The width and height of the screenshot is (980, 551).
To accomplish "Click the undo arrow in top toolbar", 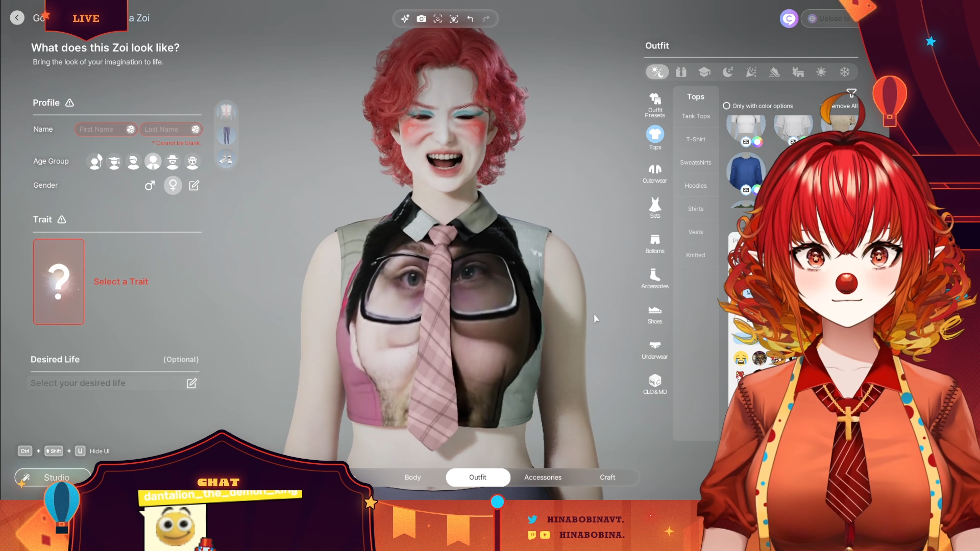I will click(470, 19).
